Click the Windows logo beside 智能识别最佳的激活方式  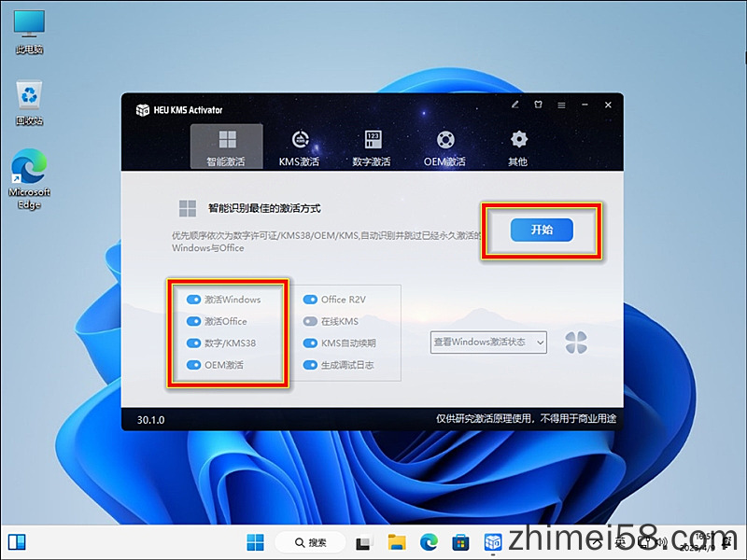click(x=188, y=208)
